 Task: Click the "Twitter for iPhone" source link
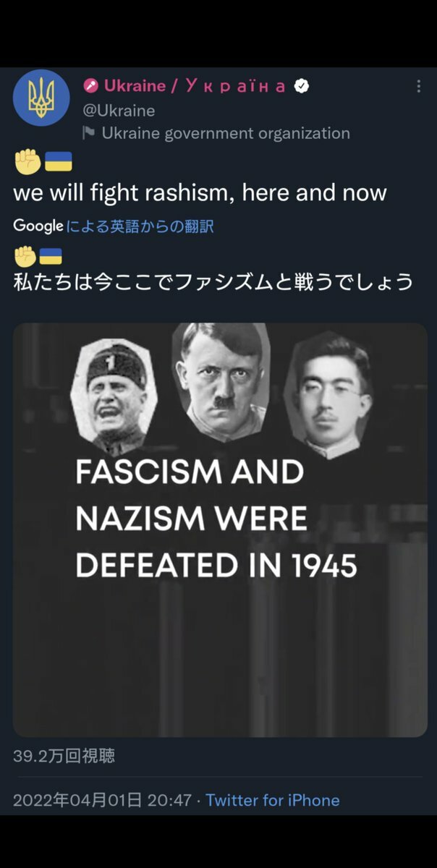coord(272,800)
